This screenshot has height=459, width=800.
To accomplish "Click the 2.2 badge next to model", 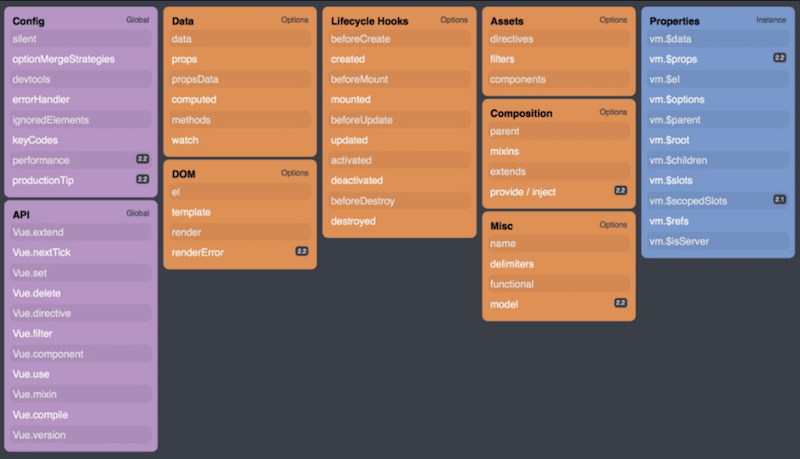I will (x=620, y=303).
